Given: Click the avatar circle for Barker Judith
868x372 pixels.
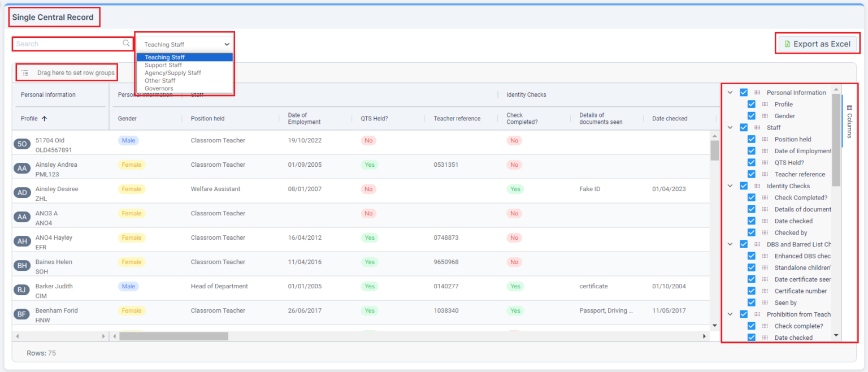Looking at the screenshot, I should coord(22,289).
